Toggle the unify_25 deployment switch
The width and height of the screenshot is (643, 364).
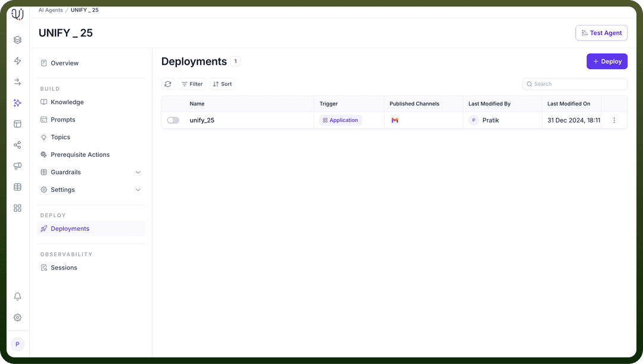pos(173,120)
